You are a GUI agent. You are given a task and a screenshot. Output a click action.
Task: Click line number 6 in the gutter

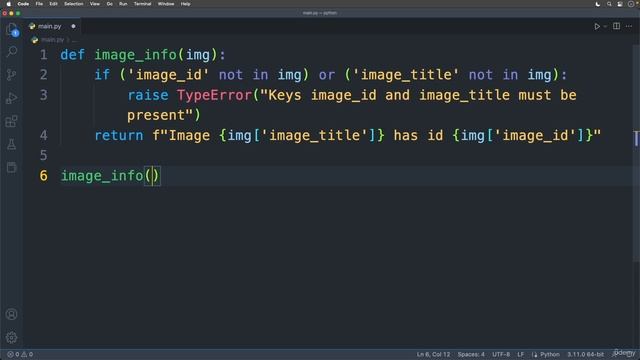[x=44, y=176]
